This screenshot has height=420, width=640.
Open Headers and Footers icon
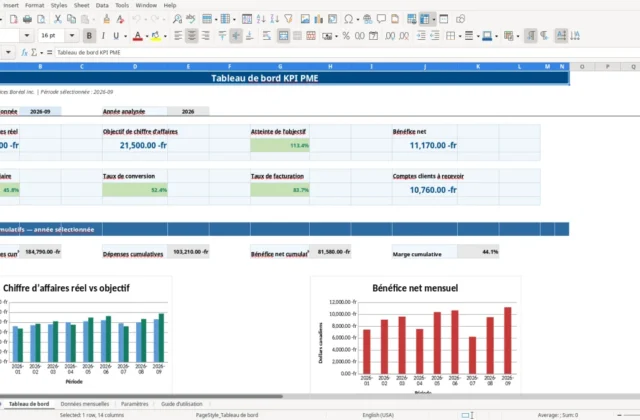395,19
